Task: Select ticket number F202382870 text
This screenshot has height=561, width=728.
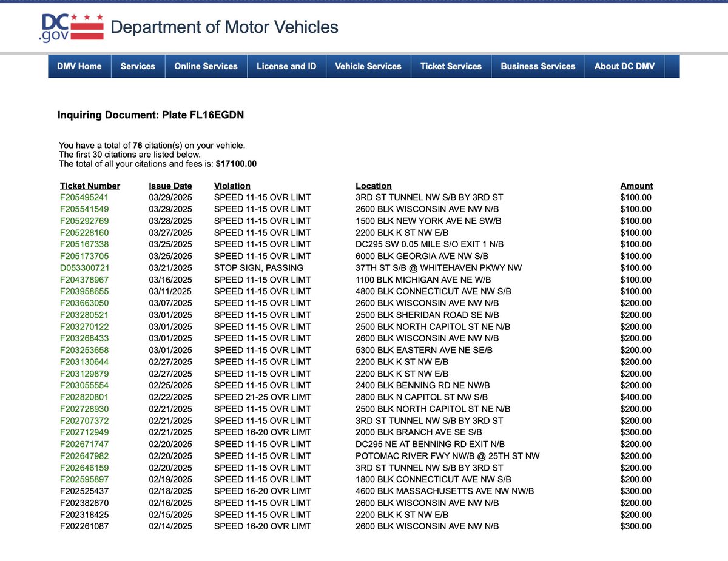Action: click(x=84, y=503)
